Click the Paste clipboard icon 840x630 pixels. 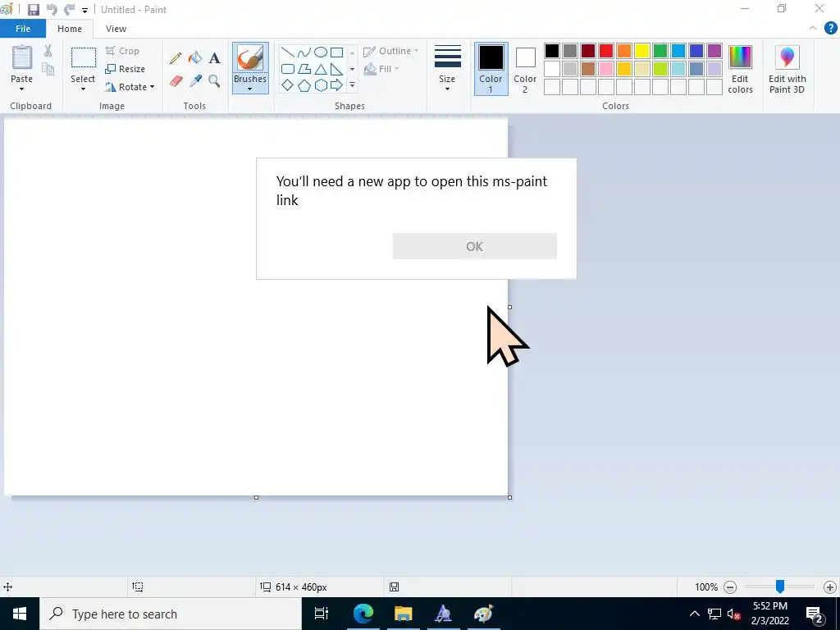pyautogui.click(x=22, y=57)
